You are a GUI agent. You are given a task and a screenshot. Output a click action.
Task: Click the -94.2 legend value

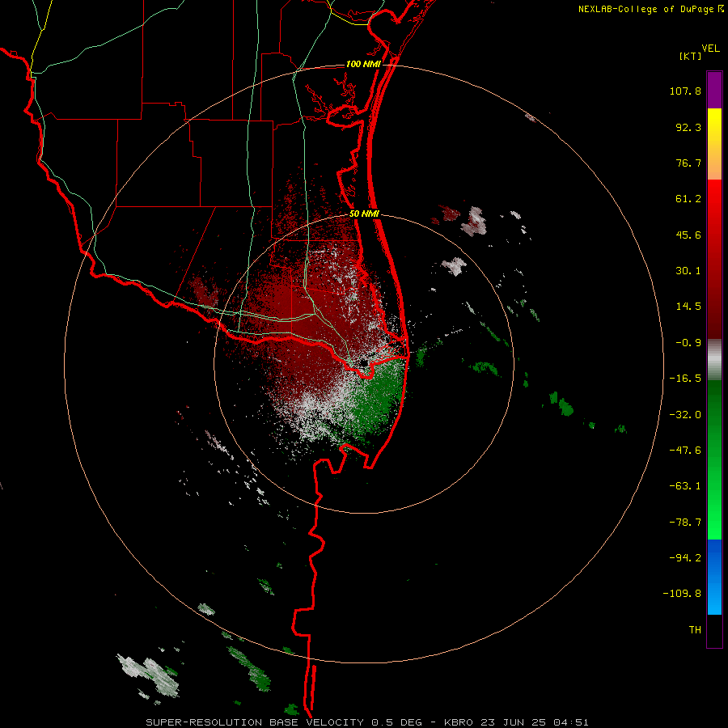(685, 557)
